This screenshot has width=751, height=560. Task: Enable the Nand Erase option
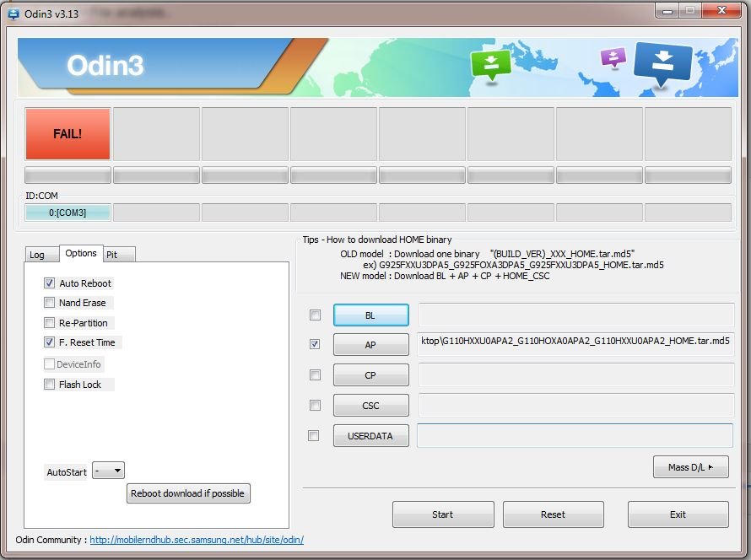pyautogui.click(x=49, y=303)
